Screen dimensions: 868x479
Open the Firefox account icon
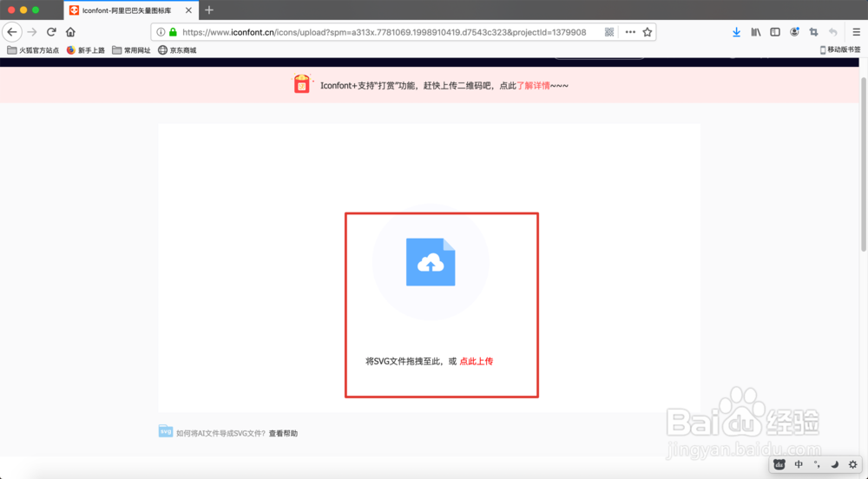[794, 32]
